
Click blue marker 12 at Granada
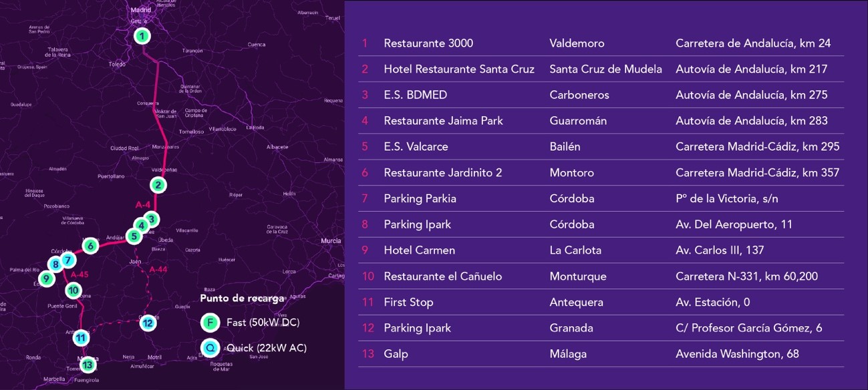(x=148, y=323)
